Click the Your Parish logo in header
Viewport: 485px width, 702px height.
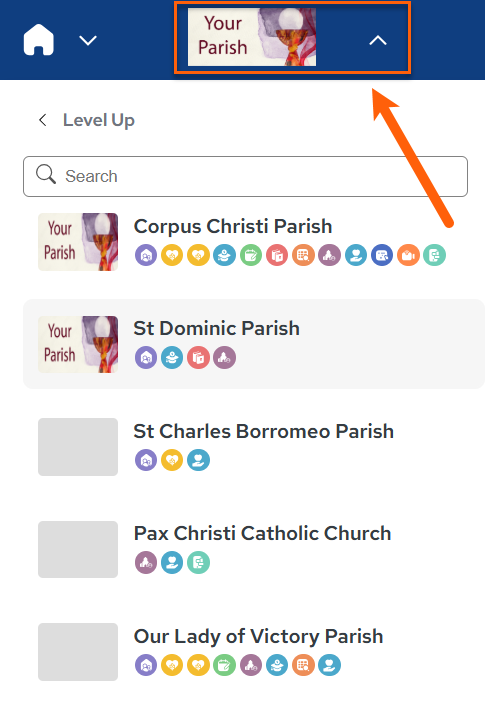coord(252,37)
